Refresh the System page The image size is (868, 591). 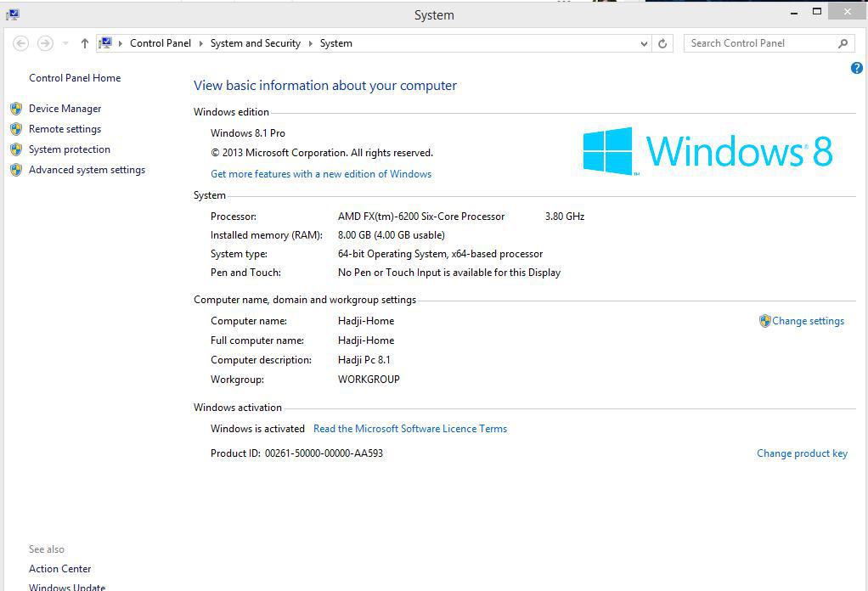click(662, 43)
